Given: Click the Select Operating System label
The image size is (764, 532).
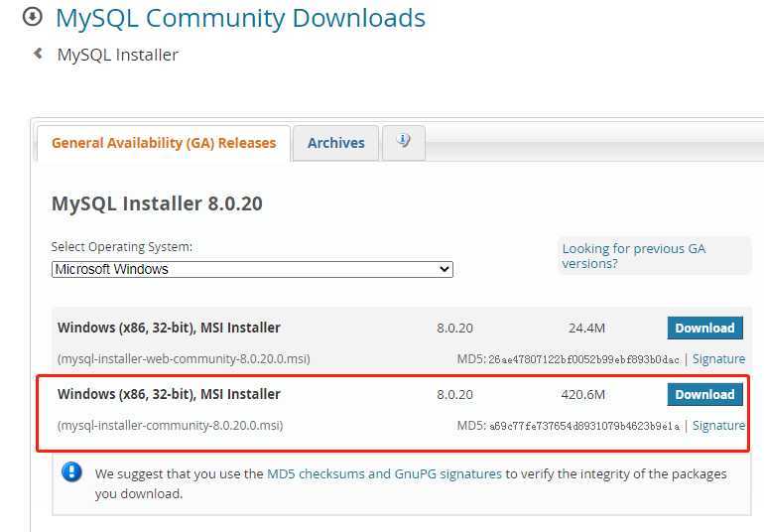Looking at the screenshot, I should click(122, 247).
